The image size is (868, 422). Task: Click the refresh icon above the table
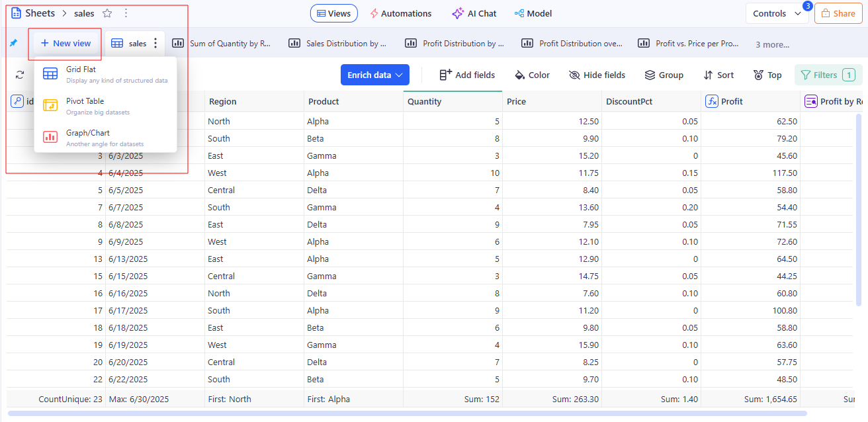(x=20, y=75)
